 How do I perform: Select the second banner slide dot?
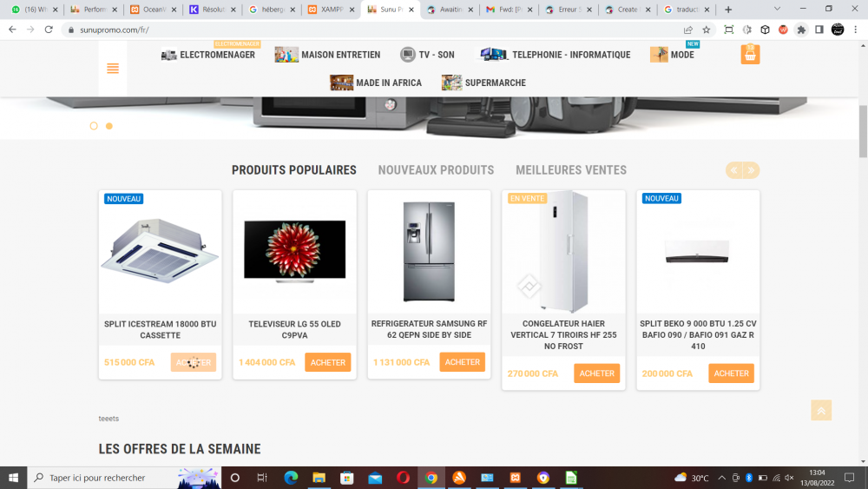pos(109,126)
